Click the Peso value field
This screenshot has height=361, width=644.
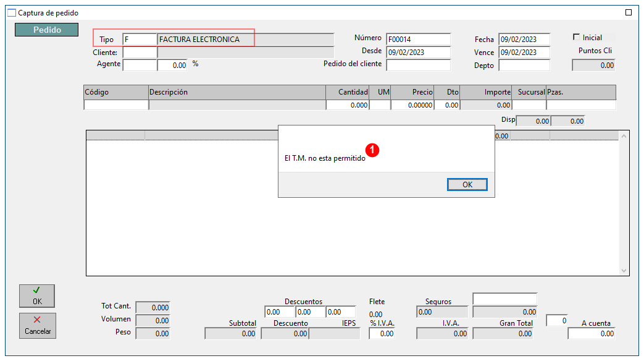click(153, 333)
